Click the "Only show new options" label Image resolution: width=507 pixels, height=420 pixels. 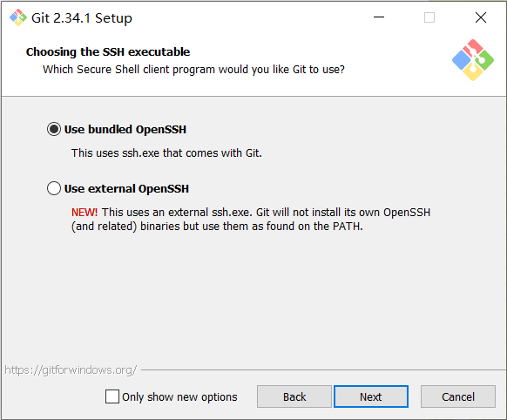click(x=179, y=396)
